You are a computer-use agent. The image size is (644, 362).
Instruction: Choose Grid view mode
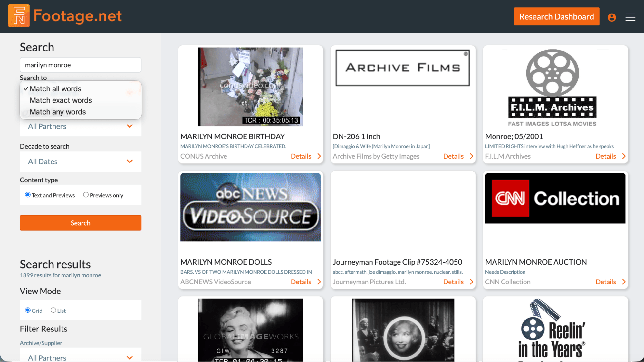tap(28, 310)
